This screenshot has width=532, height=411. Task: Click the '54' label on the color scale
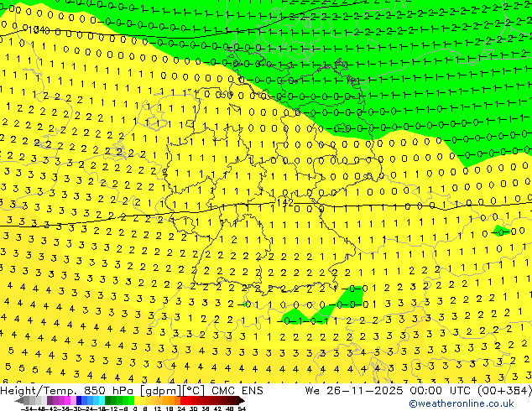[x=242, y=408]
